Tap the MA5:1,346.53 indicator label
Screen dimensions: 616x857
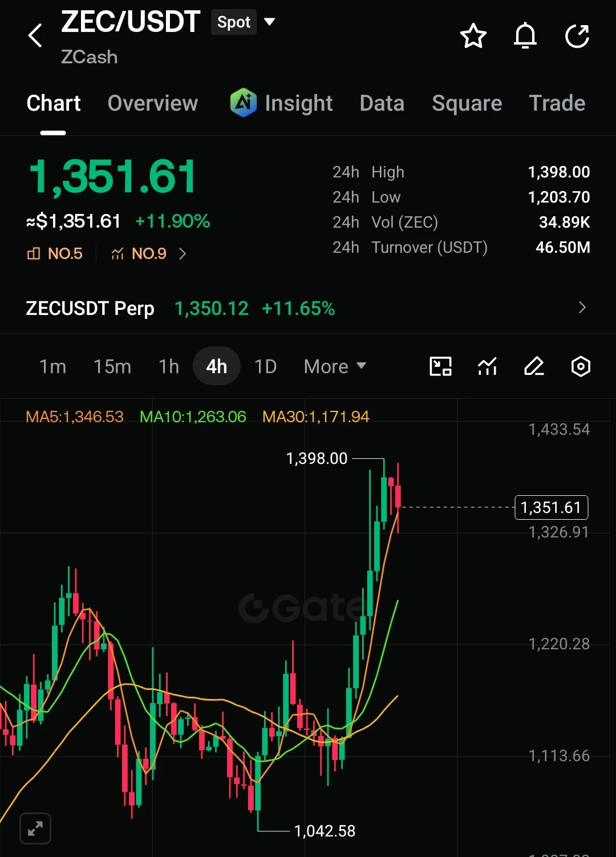[75, 417]
